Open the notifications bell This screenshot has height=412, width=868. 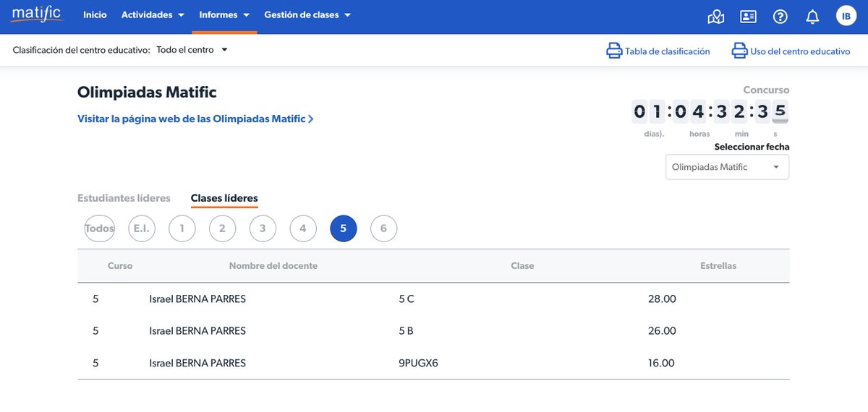tap(812, 16)
